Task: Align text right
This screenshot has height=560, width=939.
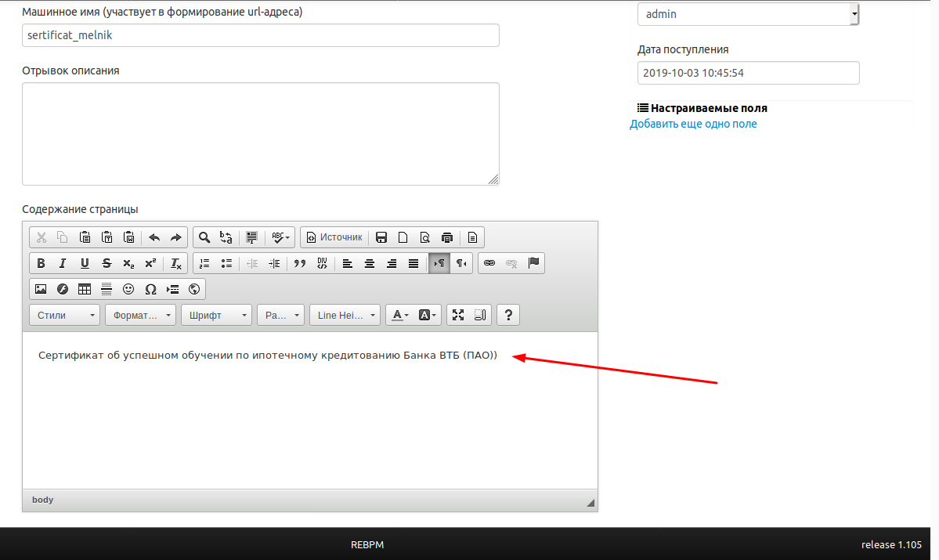Action: pos(391,263)
